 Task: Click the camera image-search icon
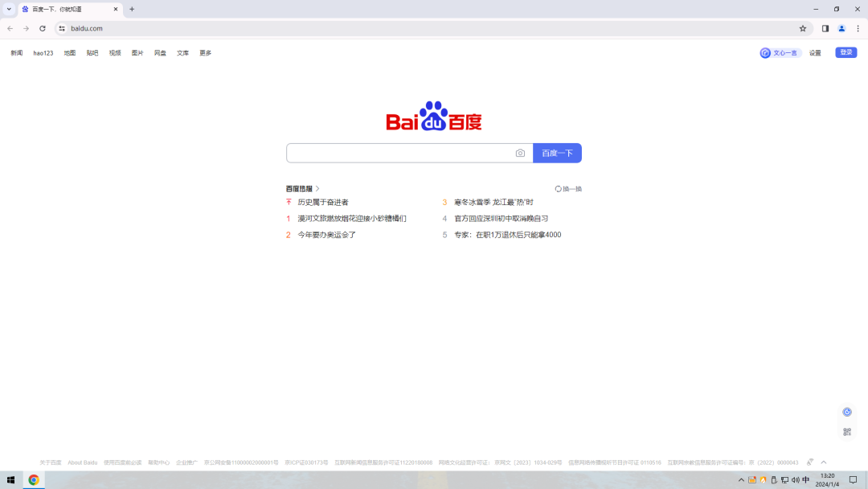[x=520, y=154]
